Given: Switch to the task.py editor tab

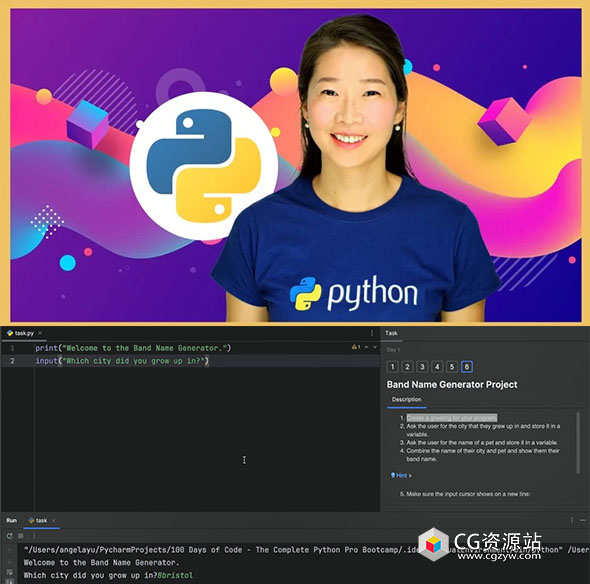Looking at the screenshot, I should (21, 333).
